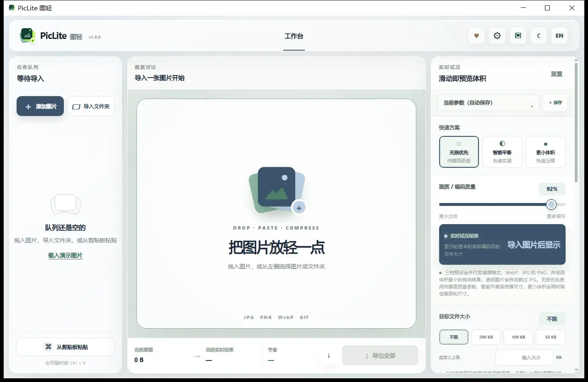
Task: Select the 50 KB target size
Action: (551, 337)
